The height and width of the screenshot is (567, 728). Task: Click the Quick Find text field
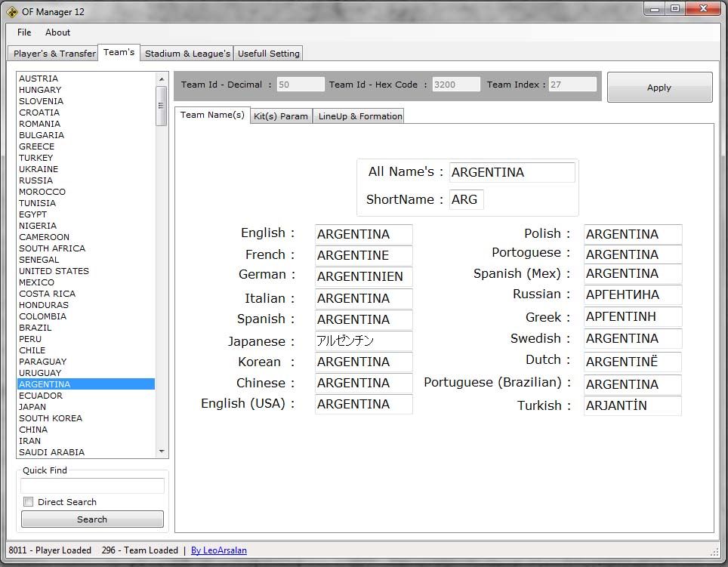(92, 485)
